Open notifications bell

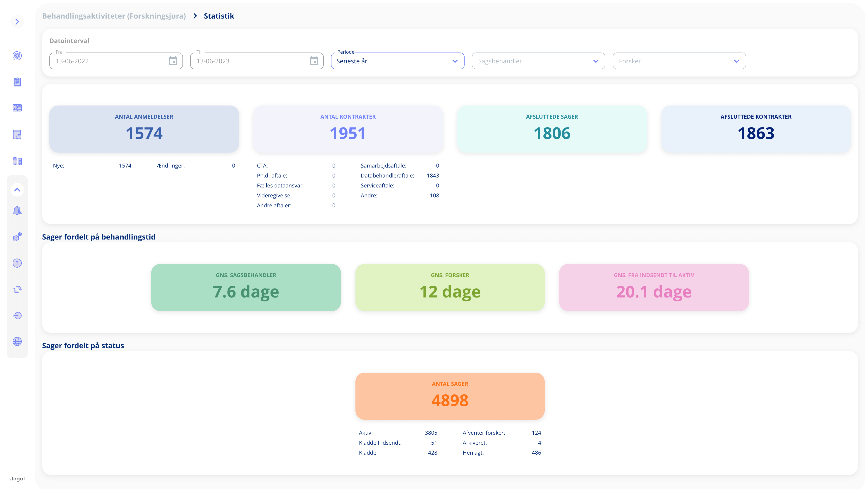tap(17, 211)
